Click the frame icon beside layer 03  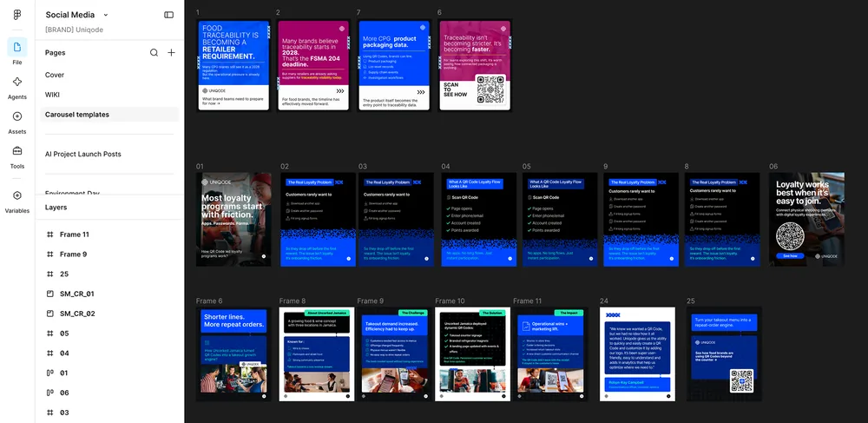click(49, 413)
